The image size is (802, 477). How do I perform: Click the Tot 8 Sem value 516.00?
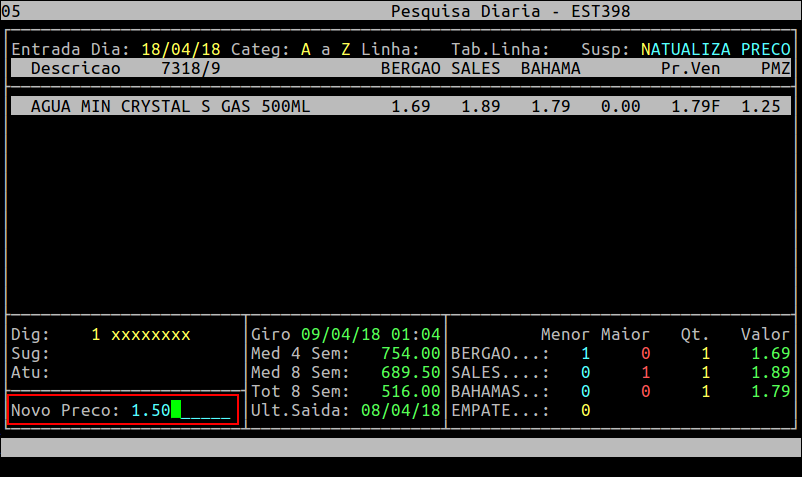[x=410, y=391]
